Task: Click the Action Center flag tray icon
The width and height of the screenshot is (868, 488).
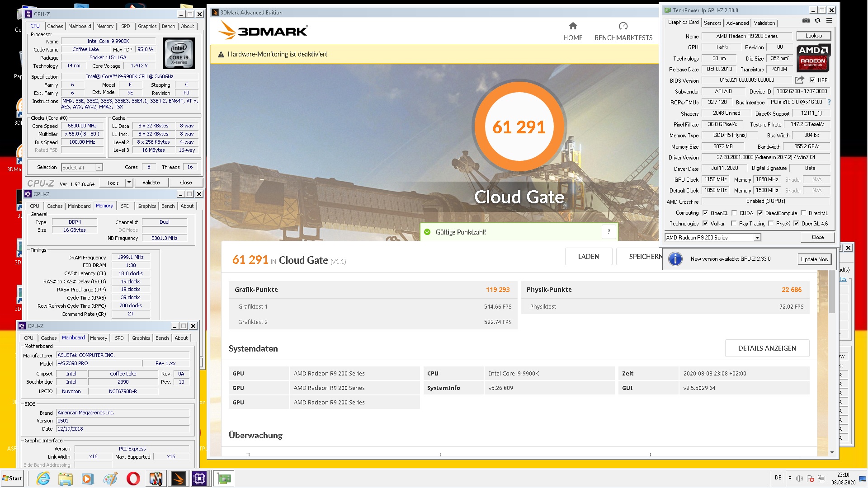Action: click(x=810, y=479)
